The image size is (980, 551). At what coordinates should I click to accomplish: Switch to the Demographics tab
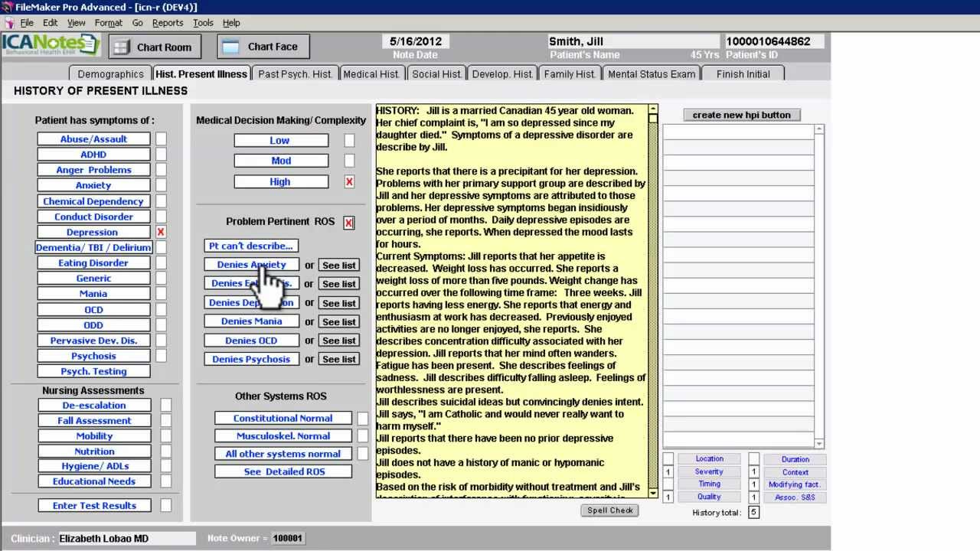pyautogui.click(x=110, y=74)
